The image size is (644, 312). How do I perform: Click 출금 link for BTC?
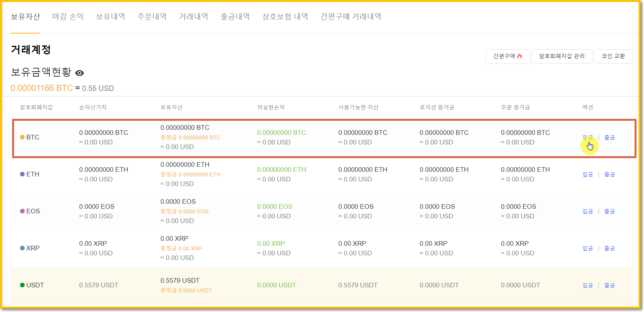pos(609,138)
